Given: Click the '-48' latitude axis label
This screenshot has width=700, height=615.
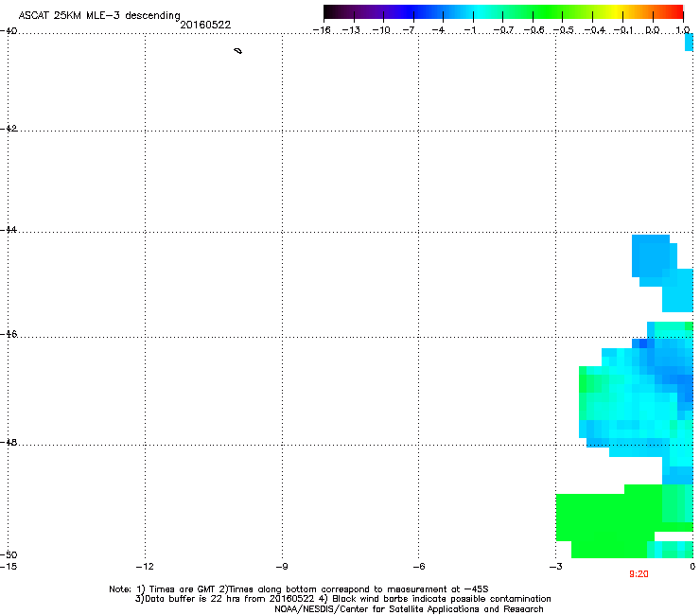Looking at the screenshot, I should tap(9, 442).
